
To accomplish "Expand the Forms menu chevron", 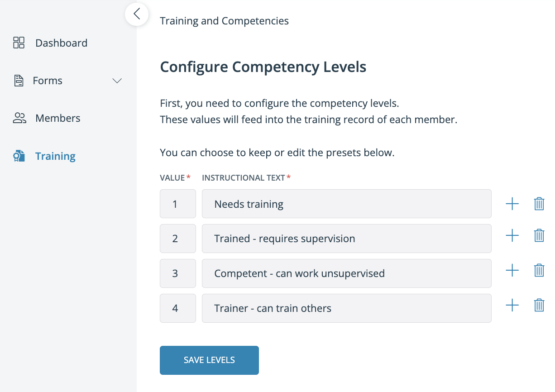I will (x=117, y=81).
